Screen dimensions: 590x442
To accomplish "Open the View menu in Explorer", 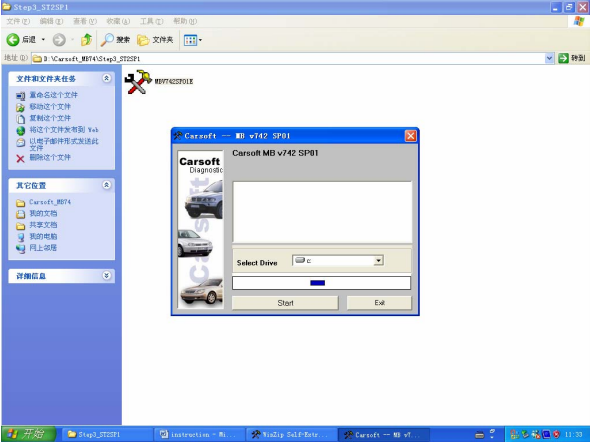I will coord(85,21).
